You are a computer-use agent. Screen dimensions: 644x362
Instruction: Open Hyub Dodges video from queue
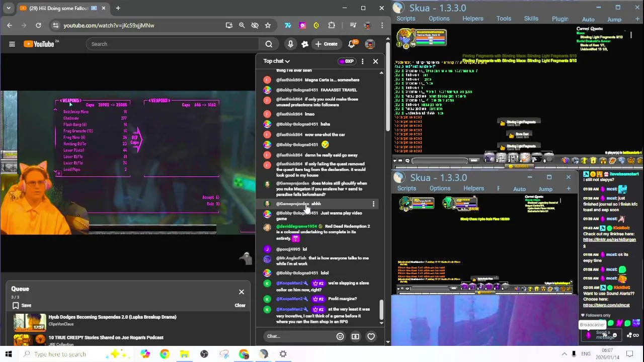pyautogui.click(x=113, y=317)
